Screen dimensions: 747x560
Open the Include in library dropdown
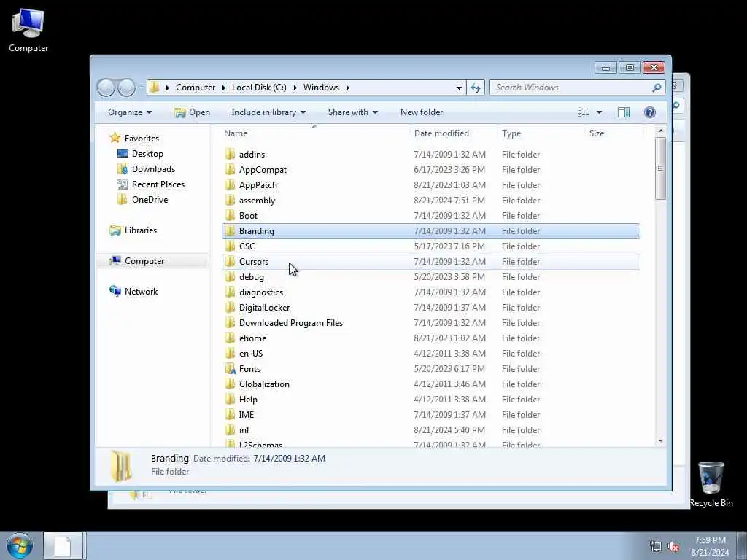(x=268, y=112)
